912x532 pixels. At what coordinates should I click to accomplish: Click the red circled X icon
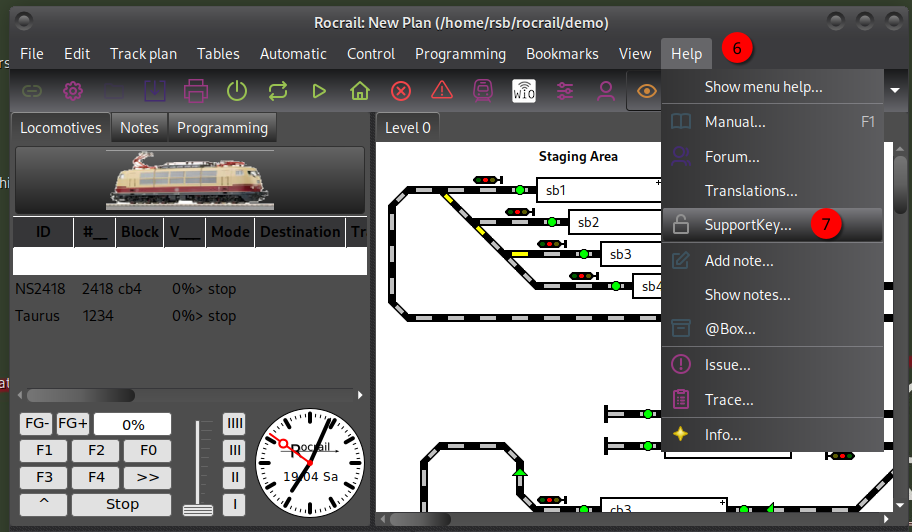[401, 92]
